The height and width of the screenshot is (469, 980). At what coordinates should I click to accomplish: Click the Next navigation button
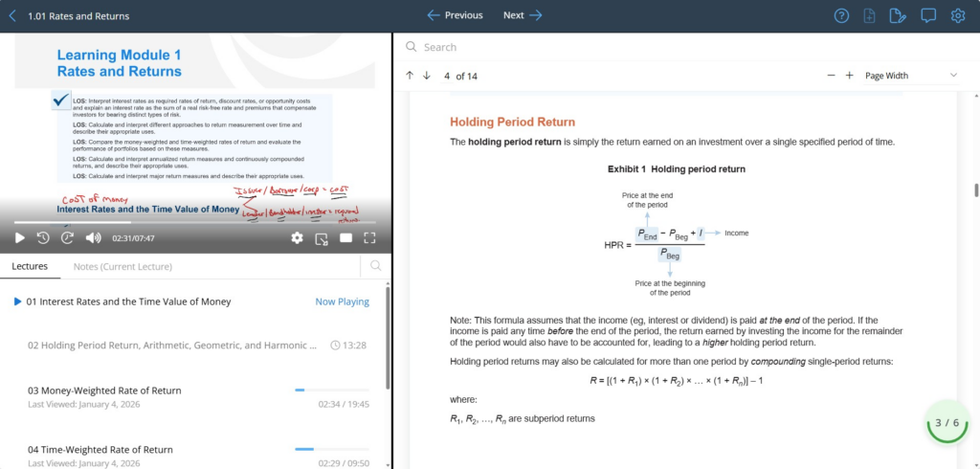[x=523, y=15]
